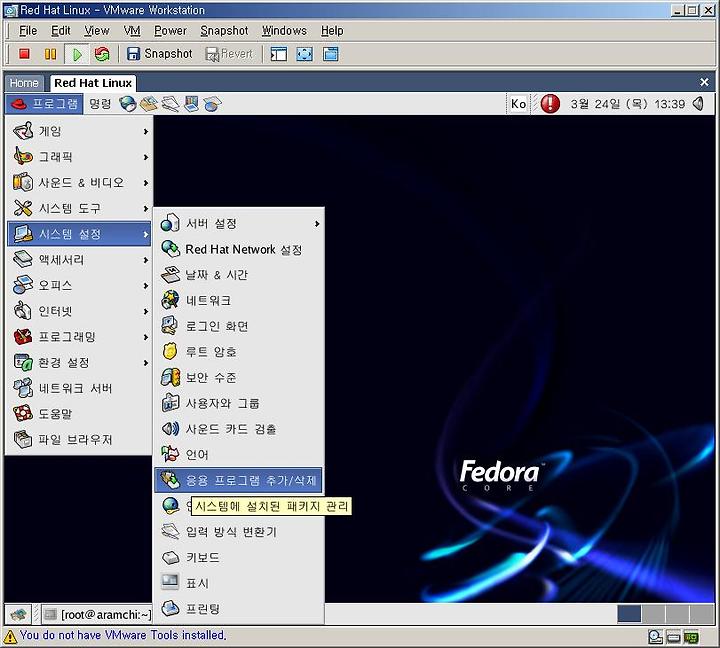Open 입력 방식 변환기
The height and width of the screenshot is (648, 720).
(239, 532)
